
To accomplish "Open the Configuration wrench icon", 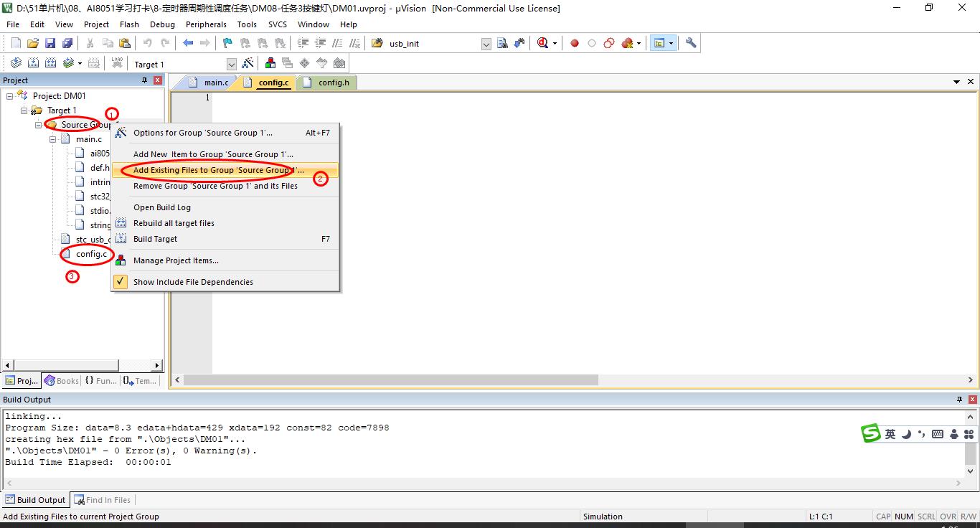I will coord(691,43).
